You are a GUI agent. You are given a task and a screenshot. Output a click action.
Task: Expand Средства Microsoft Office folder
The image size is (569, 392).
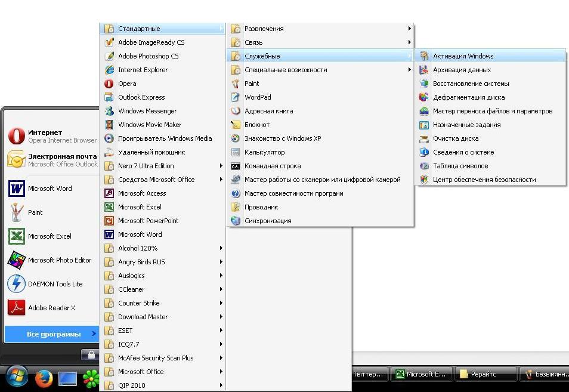click(x=162, y=180)
